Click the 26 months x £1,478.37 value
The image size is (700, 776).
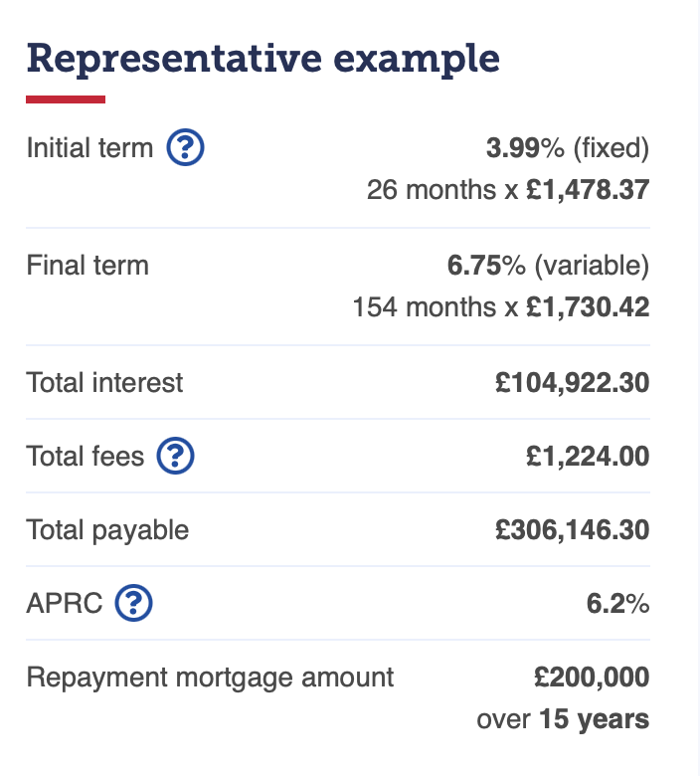[507, 190]
